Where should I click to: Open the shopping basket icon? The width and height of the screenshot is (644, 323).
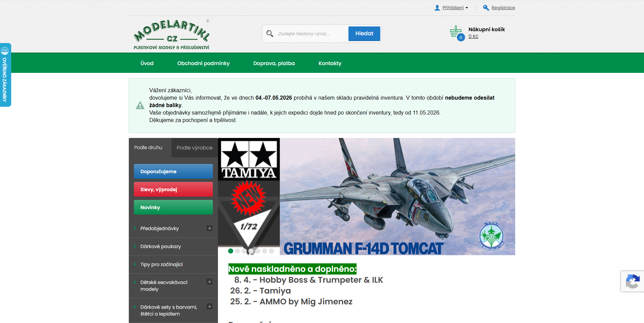click(456, 31)
